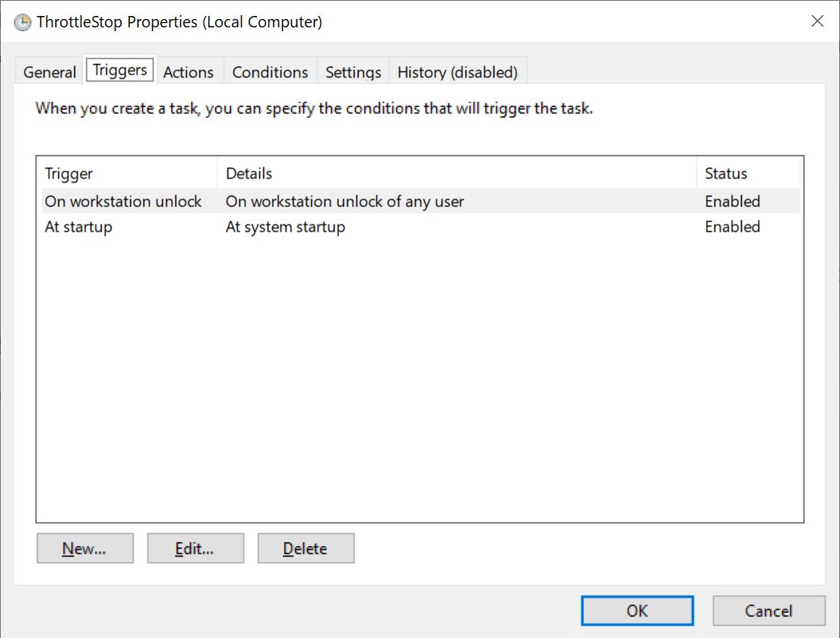Click Enabled status of At startup trigger

coord(732,227)
